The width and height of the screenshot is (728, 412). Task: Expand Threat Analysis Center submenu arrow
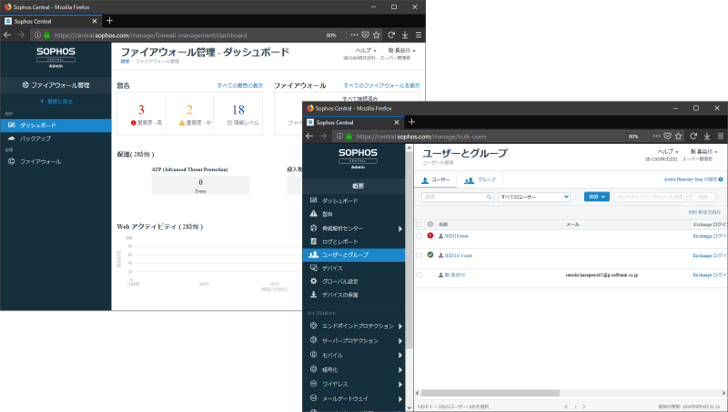[400, 229]
